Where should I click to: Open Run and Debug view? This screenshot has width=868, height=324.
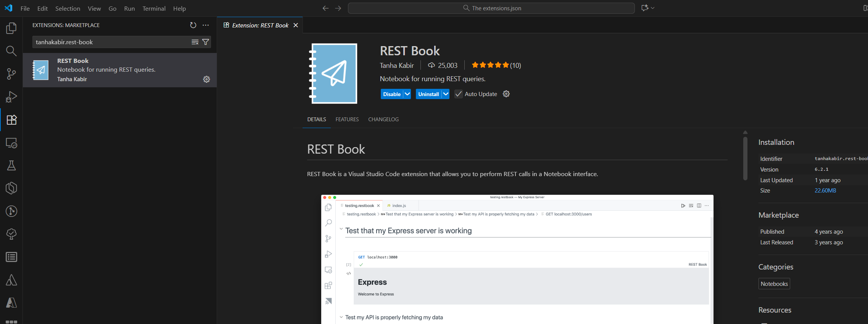pos(11,97)
